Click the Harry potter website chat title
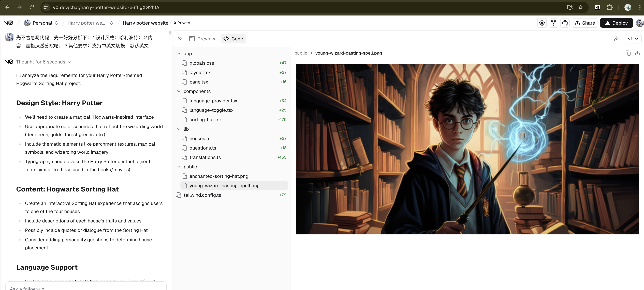This screenshot has height=290, width=644. point(145,23)
